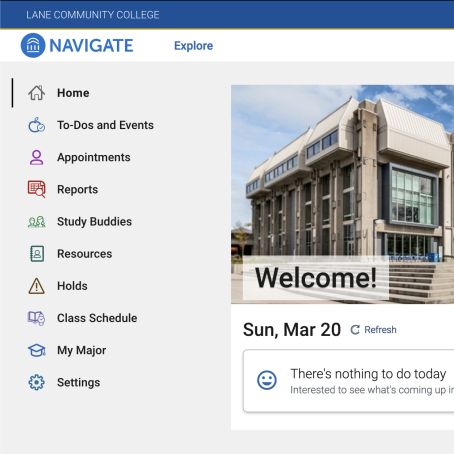Click the Lane Community College header text
This screenshot has width=454, height=454.
tap(93, 15)
